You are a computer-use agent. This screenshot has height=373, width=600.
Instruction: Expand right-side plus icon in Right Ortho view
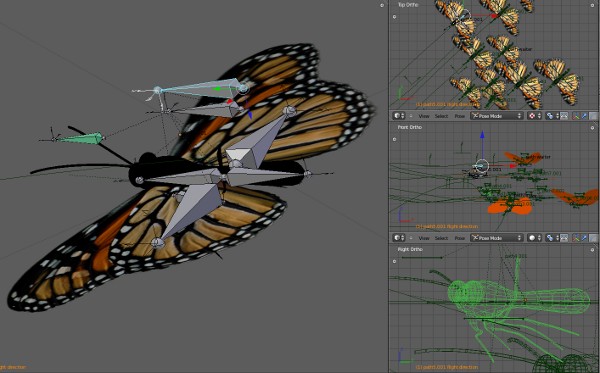coord(593,249)
